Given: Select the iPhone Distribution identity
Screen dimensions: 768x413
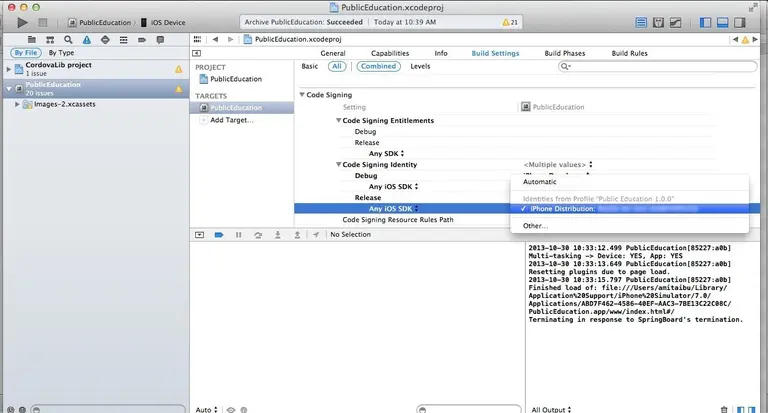Looking at the screenshot, I should (x=629, y=209).
